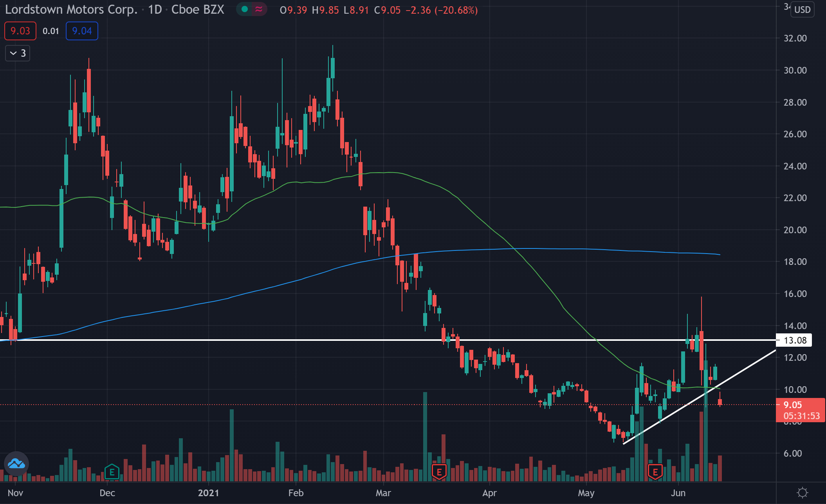Click the Jun label on time axis
The height and width of the screenshot is (504, 826).
click(x=678, y=493)
